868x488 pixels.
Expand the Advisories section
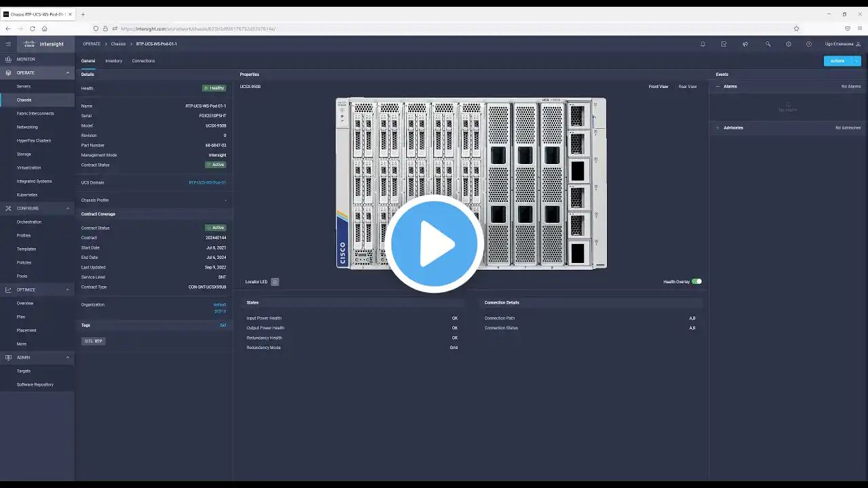718,127
